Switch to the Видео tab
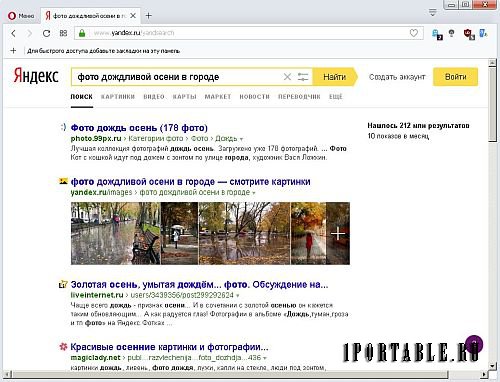 pos(154,97)
